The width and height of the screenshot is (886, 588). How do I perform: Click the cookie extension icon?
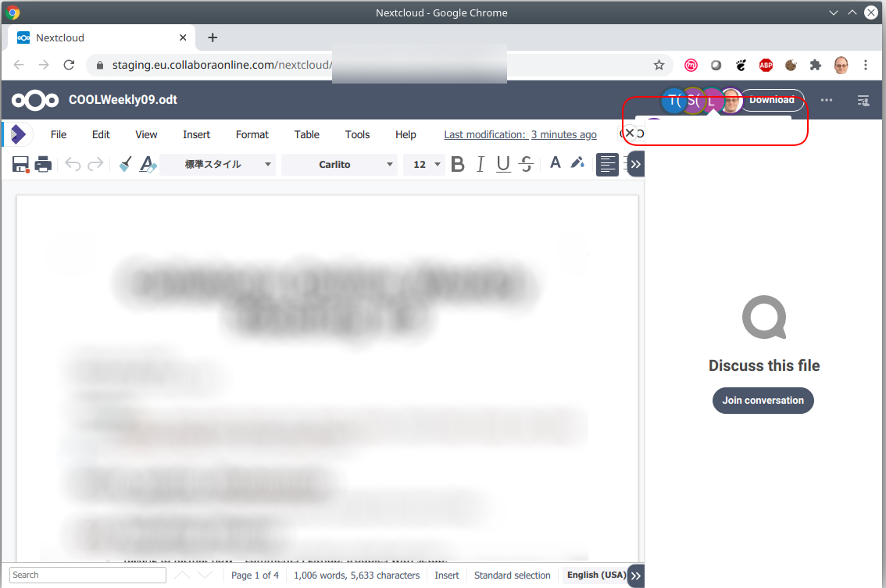point(791,66)
